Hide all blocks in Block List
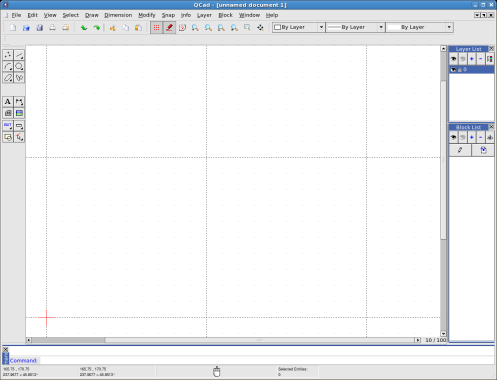Viewport: 497px width, 380px height. (463, 137)
